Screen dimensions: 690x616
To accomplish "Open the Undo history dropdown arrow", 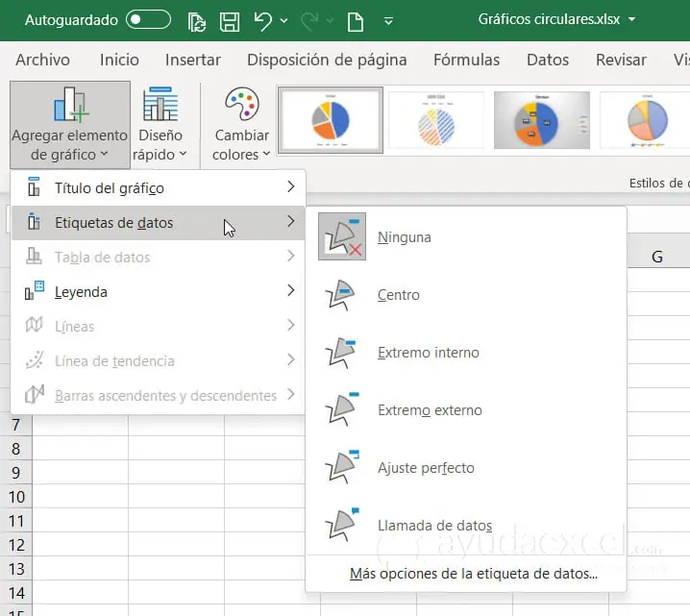I will click(283, 21).
